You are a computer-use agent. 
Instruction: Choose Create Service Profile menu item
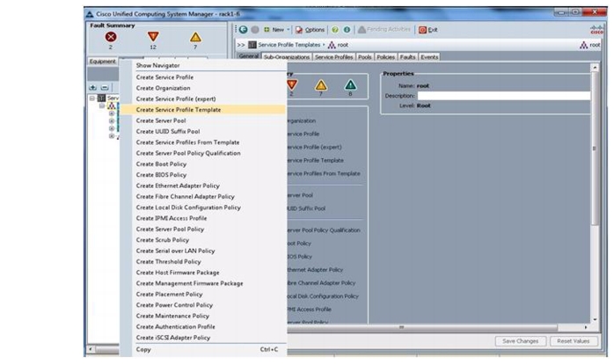click(203, 77)
